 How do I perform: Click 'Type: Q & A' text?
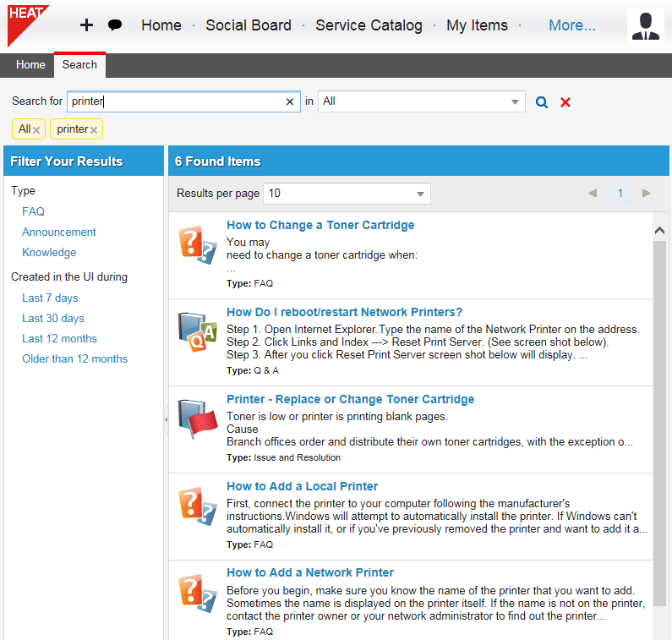(253, 370)
